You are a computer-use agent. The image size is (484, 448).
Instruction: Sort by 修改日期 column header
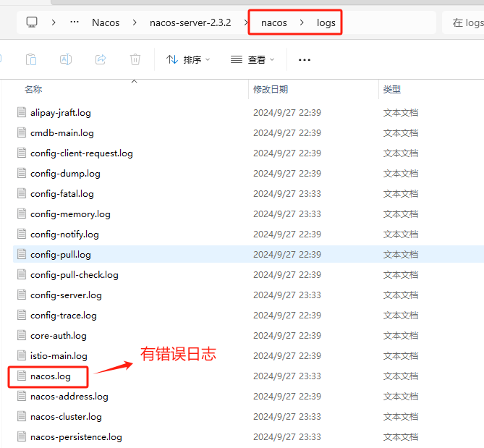coord(271,90)
